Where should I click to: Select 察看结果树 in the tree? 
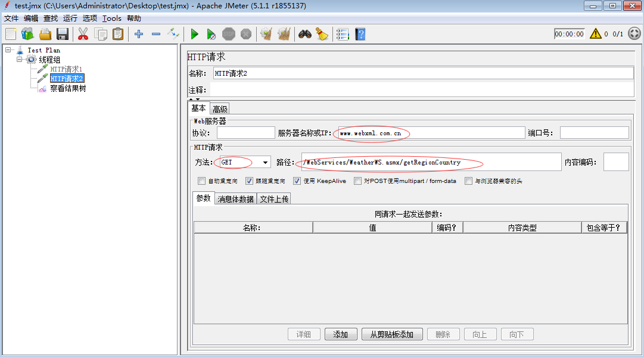pos(68,88)
